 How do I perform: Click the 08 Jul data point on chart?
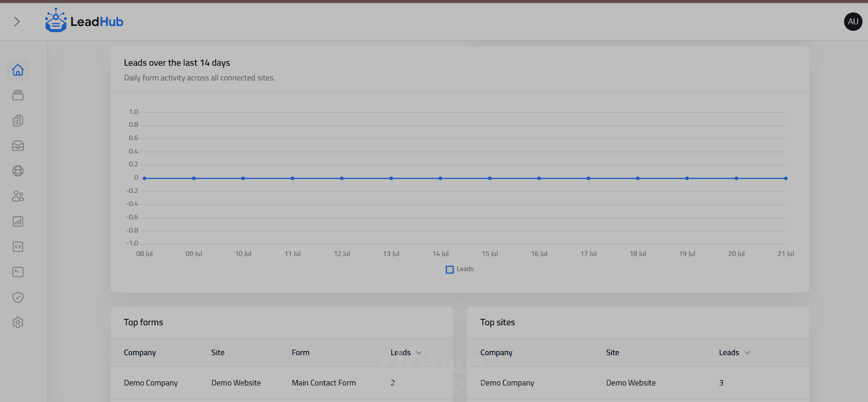point(144,178)
